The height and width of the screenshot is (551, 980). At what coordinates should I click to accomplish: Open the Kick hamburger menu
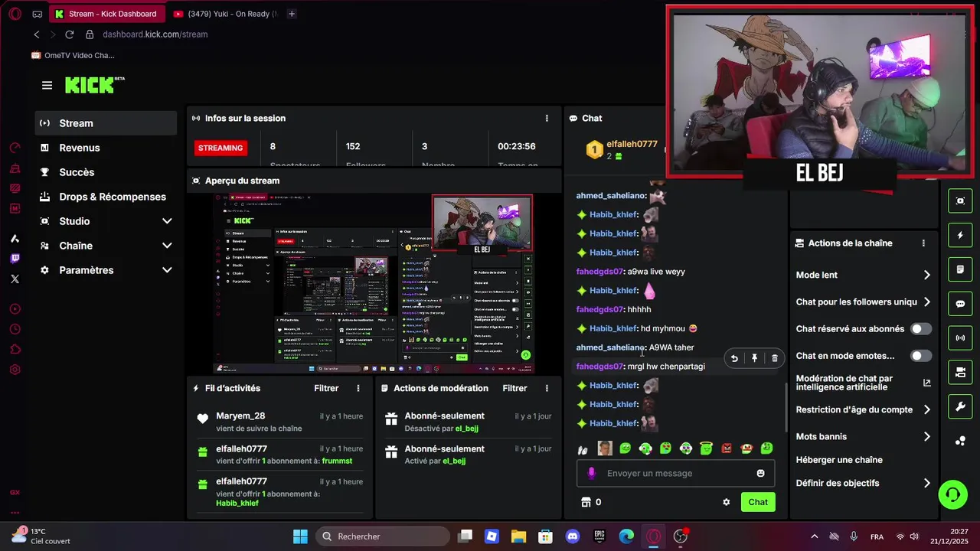pos(47,85)
